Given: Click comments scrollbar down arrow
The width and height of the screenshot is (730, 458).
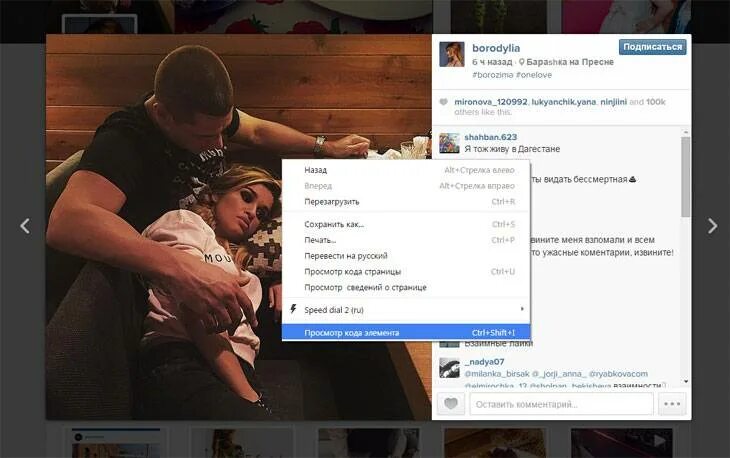Looking at the screenshot, I should 686,381.
